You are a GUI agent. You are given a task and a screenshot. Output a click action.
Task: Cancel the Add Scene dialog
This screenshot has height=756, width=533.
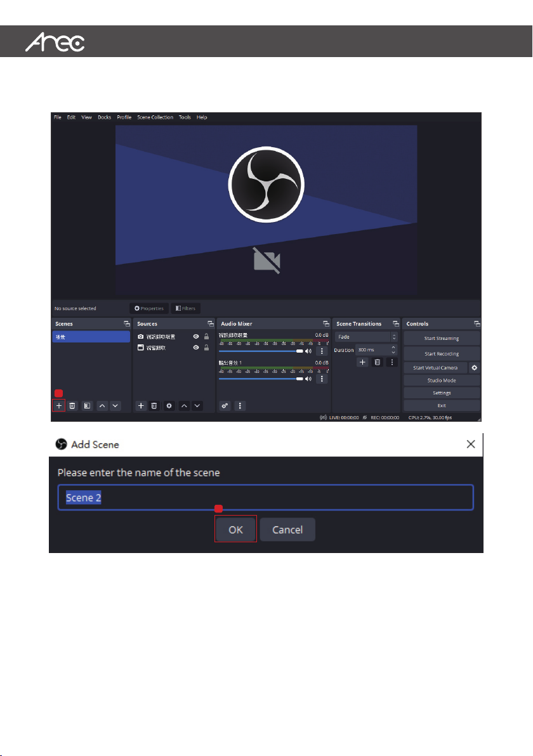pyautogui.click(x=287, y=530)
